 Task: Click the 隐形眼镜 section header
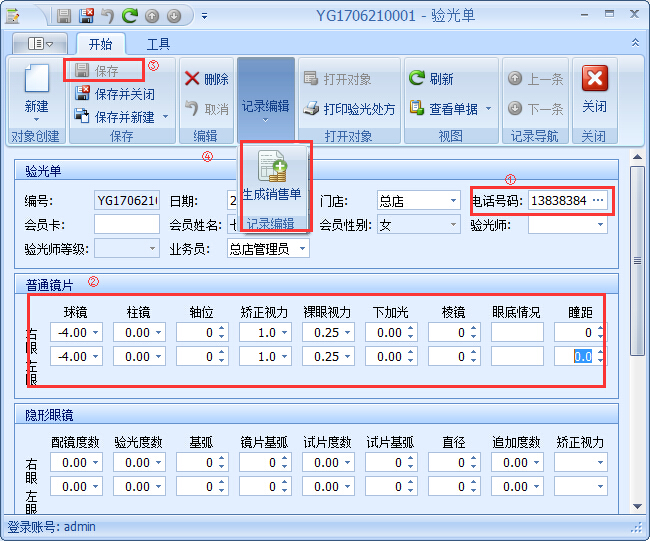tap(317, 415)
